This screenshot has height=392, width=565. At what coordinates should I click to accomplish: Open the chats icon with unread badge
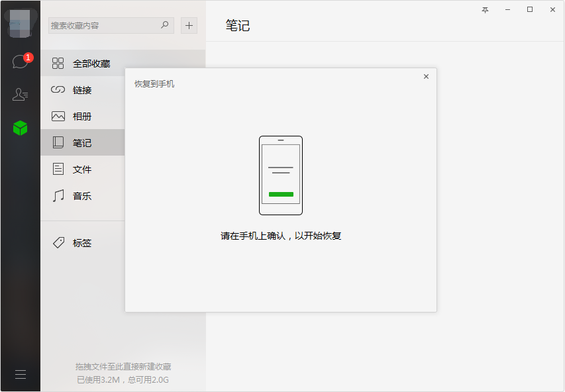pyautogui.click(x=21, y=61)
